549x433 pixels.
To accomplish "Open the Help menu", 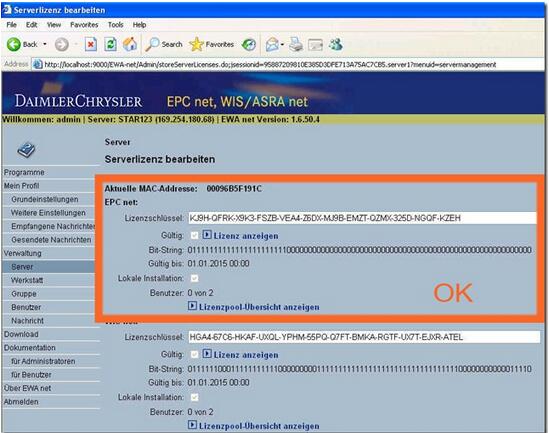I will coord(139,25).
